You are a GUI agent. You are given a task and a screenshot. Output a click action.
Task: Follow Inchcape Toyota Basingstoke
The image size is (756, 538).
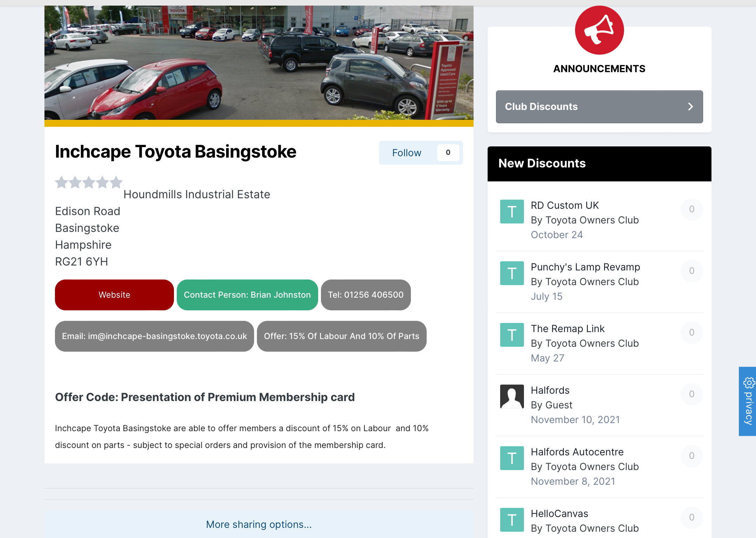pyautogui.click(x=407, y=153)
